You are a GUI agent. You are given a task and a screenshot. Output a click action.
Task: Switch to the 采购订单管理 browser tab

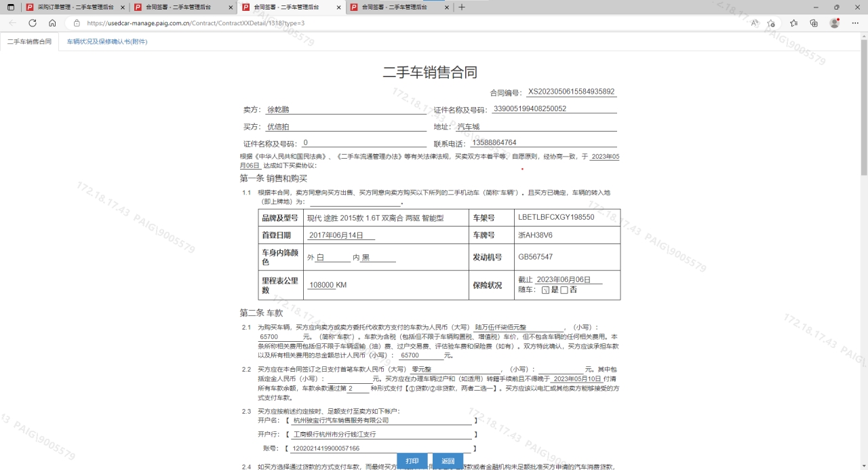[75, 7]
